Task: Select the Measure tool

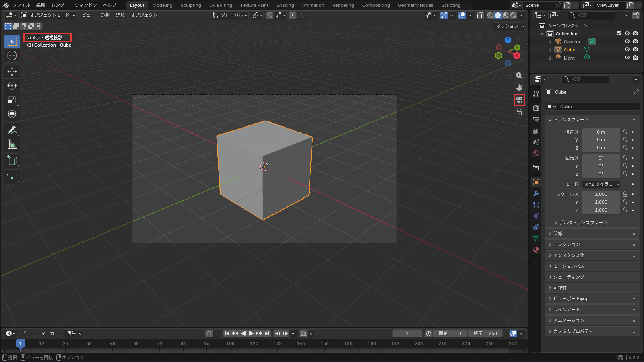Action: 12,144
